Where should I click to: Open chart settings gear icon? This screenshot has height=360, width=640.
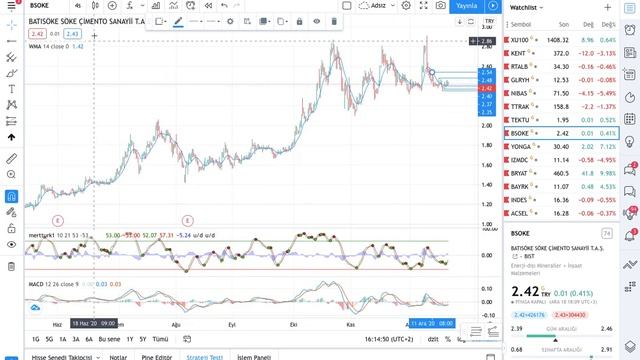click(x=406, y=6)
